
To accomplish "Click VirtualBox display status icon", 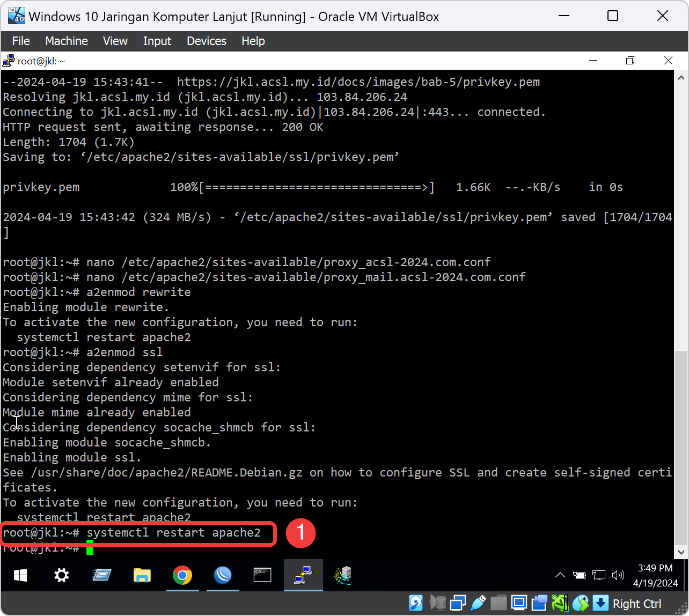I will coord(519,603).
